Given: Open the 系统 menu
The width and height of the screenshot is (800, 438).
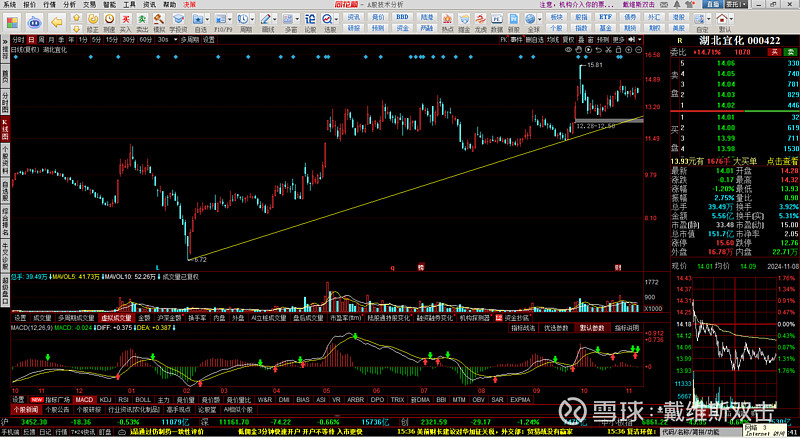Looking at the screenshot, I should pyautogui.click(x=9, y=4).
